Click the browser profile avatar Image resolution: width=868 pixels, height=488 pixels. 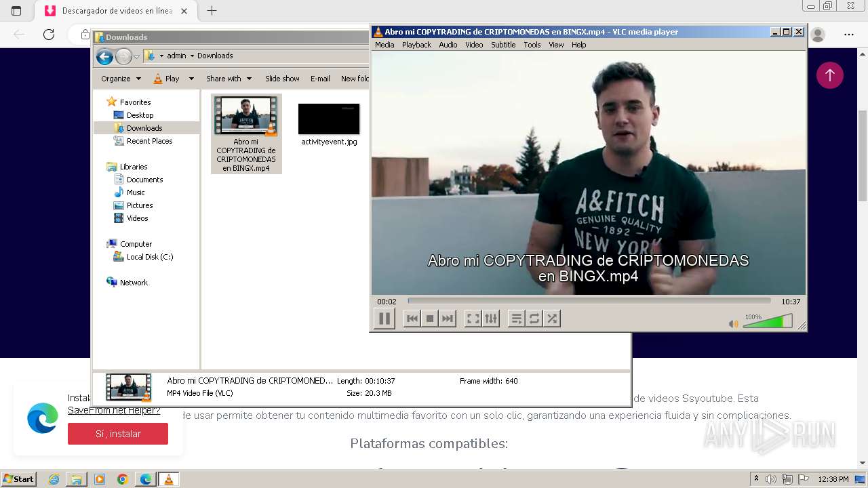pos(818,35)
